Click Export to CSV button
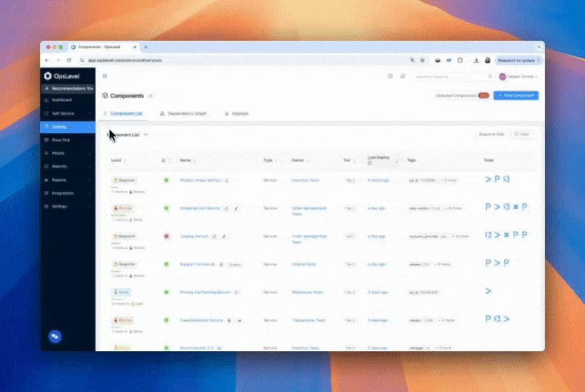Screen dimensions: 585x392 pyautogui.click(x=492, y=134)
